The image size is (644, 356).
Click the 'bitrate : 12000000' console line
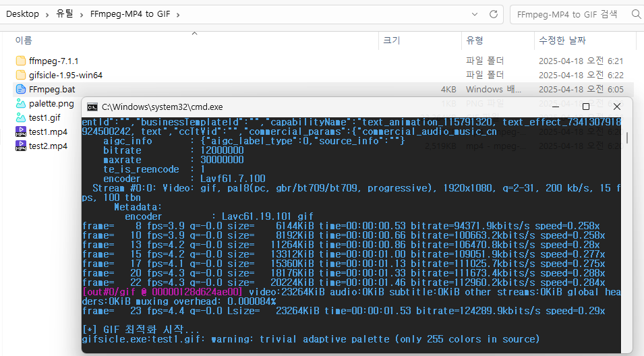173,150
